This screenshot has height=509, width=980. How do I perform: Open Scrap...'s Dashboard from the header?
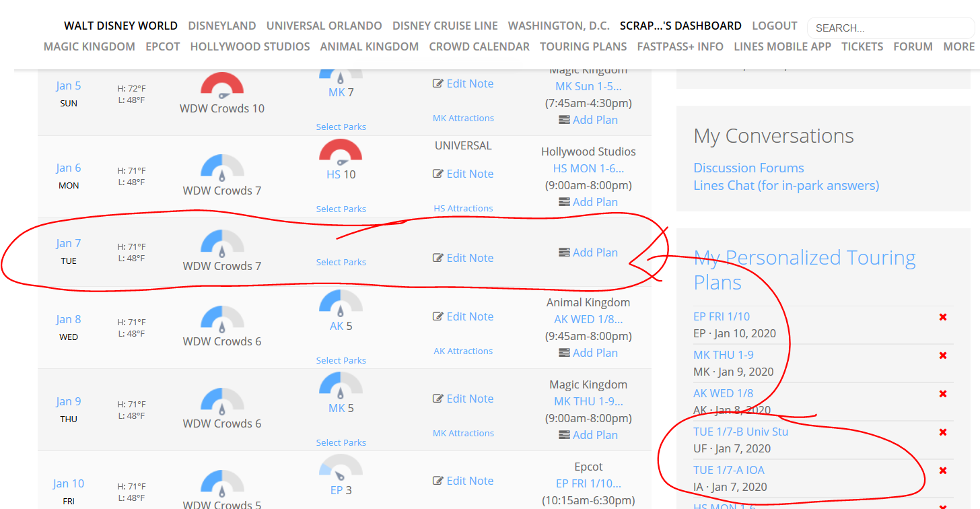680,26
